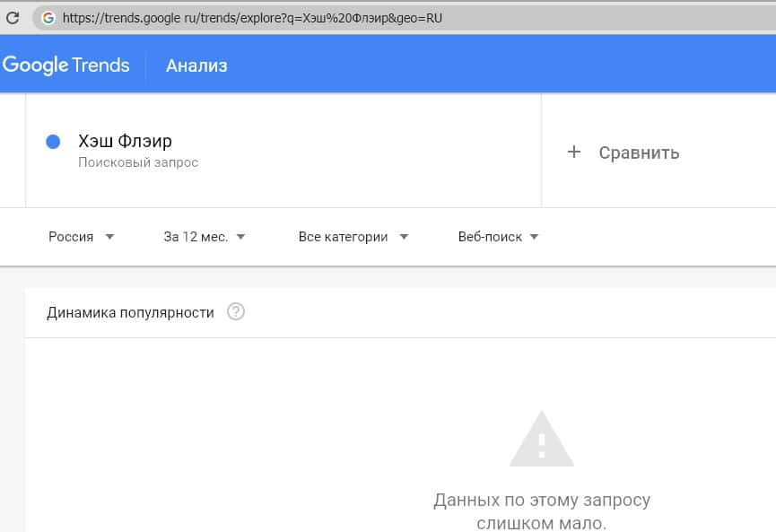Click the Поисковый запрос subtitle text
This screenshot has height=532, width=776.
pyautogui.click(x=138, y=163)
